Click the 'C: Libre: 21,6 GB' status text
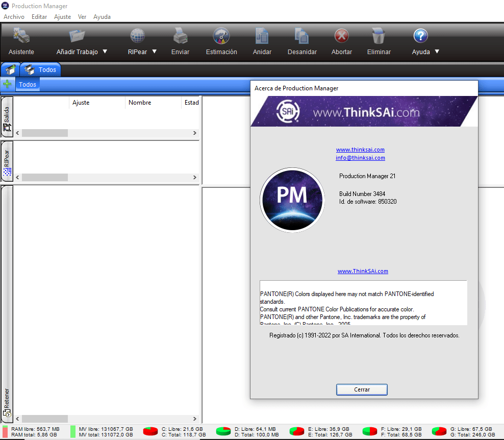Screen dimensions: 504x440 (x=182, y=429)
